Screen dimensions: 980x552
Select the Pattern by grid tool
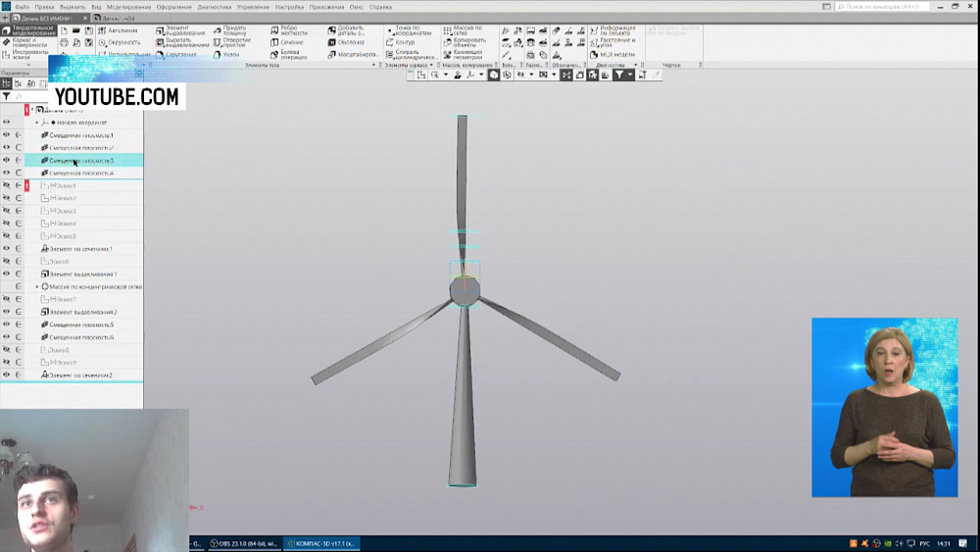[462, 31]
